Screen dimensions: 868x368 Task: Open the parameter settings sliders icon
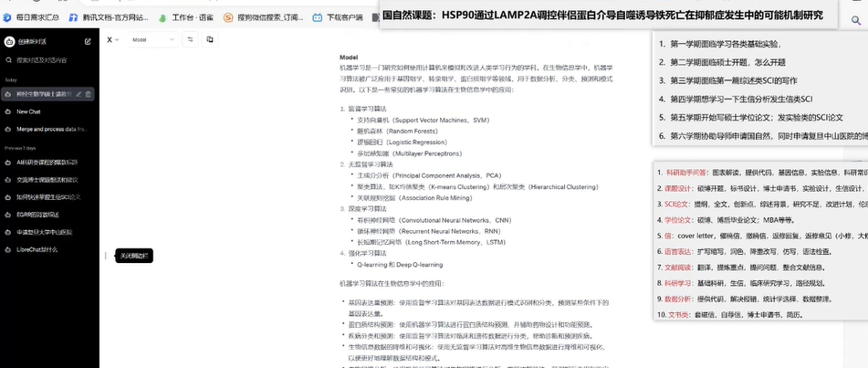[191, 39]
